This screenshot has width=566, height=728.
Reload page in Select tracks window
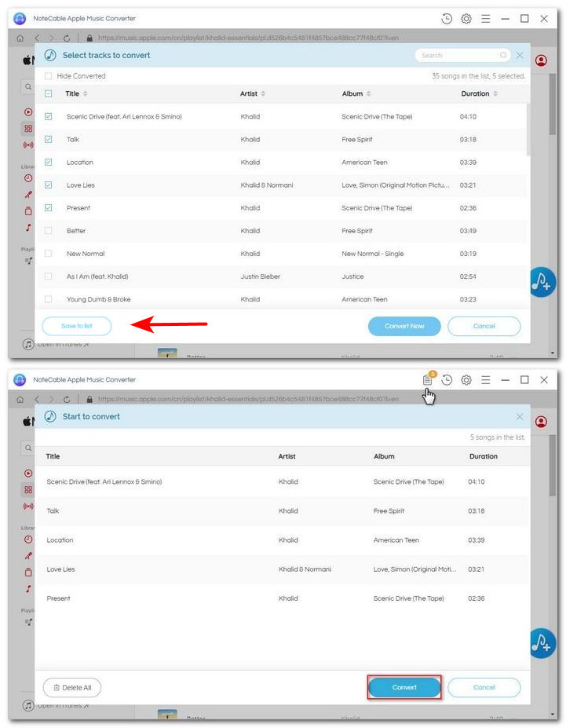point(67,38)
